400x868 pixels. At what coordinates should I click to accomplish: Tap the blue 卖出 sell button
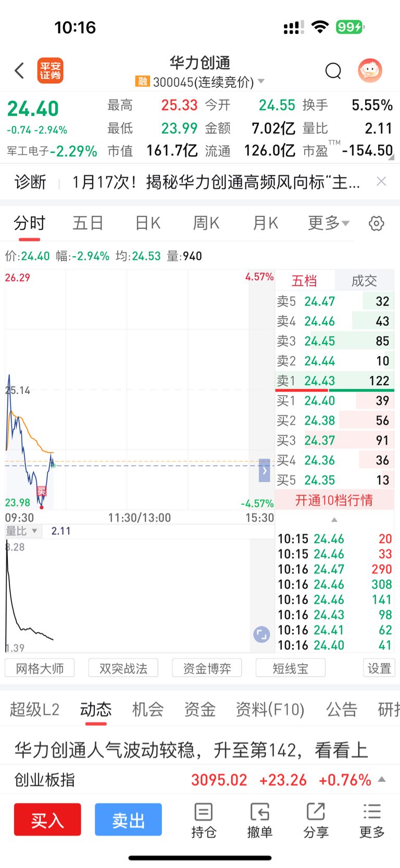[x=128, y=820]
